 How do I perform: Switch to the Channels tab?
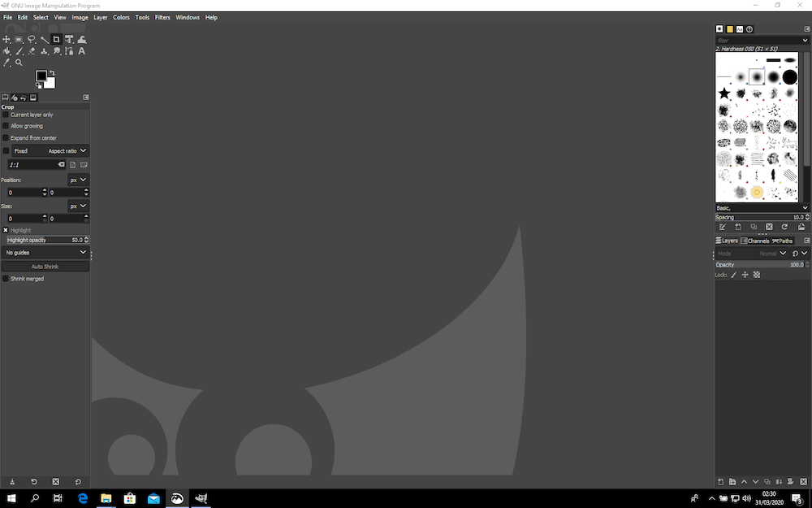click(755, 241)
